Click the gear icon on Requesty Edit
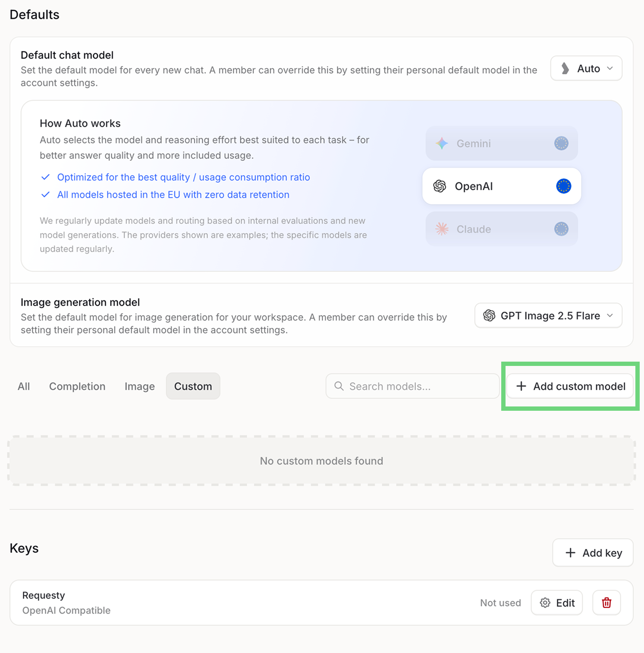The height and width of the screenshot is (653, 644). [x=545, y=603]
